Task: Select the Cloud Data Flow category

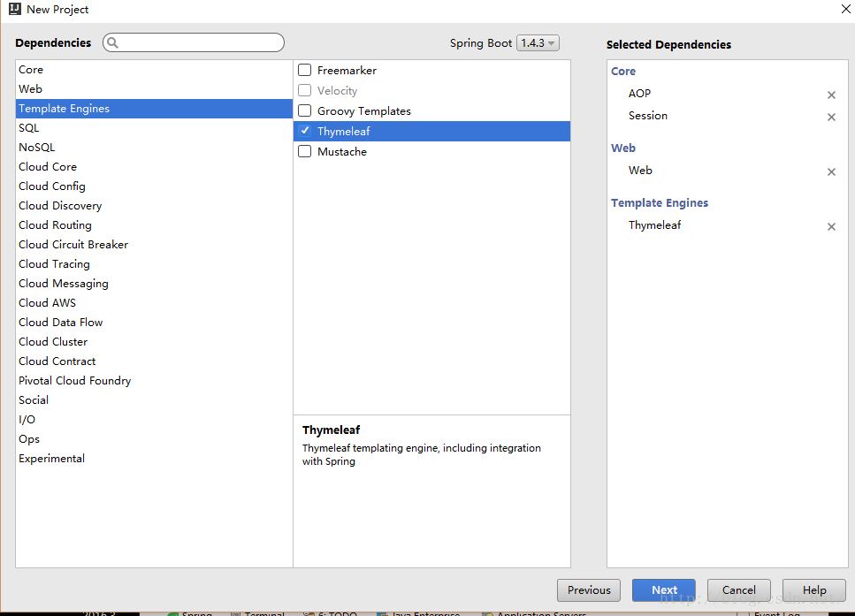Action: pyautogui.click(x=155, y=323)
